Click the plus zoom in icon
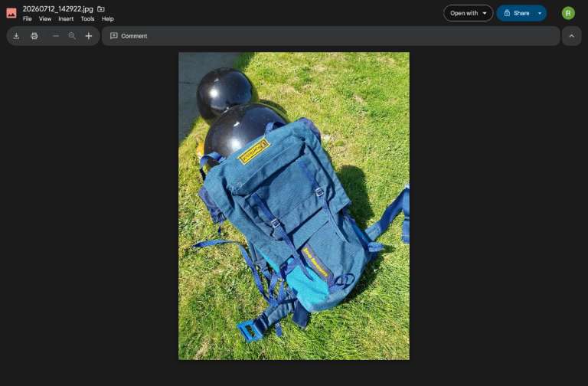The height and width of the screenshot is (386, 588). click(x=89, y=36)
